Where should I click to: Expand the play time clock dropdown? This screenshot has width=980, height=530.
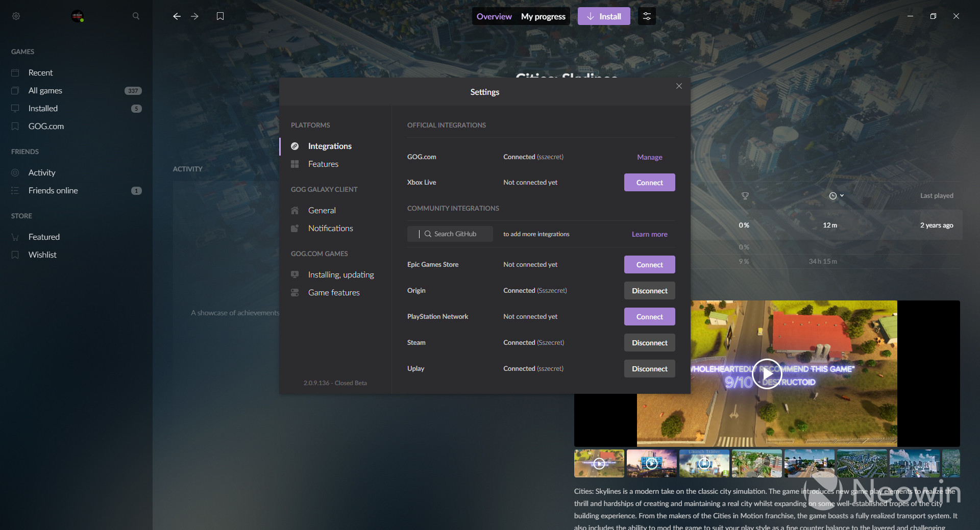pos(836,196)
